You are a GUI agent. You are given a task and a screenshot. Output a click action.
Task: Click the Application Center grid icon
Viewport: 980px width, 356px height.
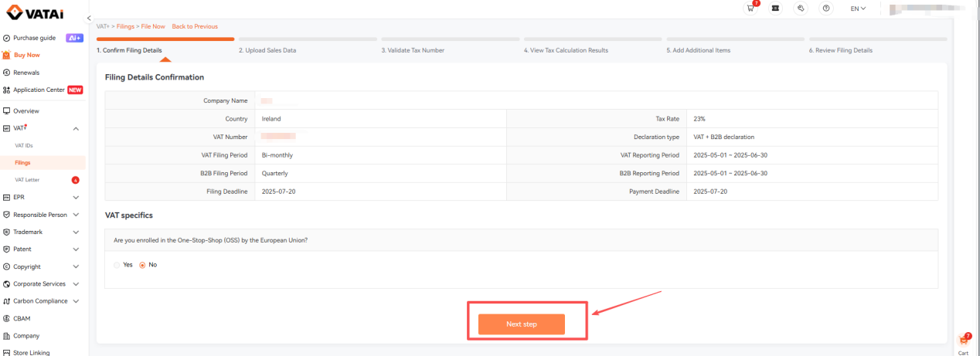[x=6, y=90]
